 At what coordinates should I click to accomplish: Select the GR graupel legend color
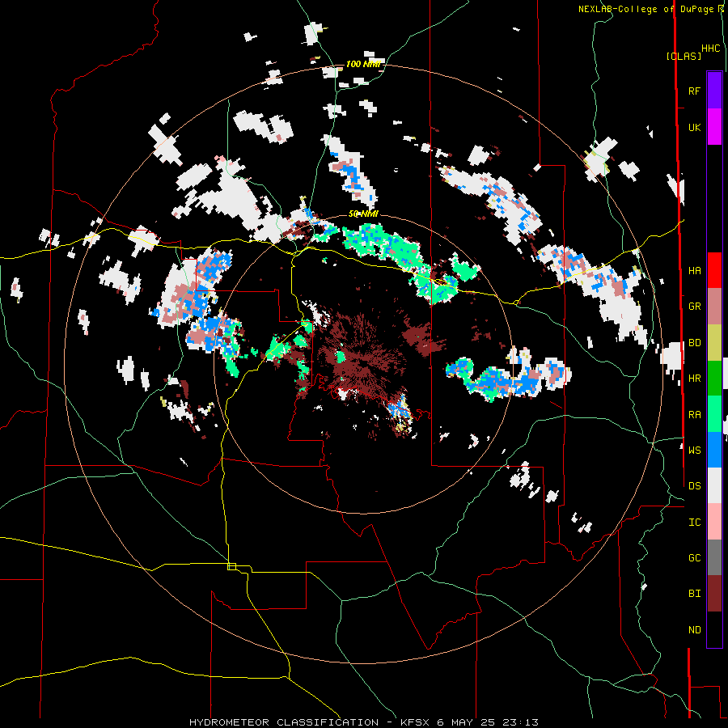click(x=714, y=307)
